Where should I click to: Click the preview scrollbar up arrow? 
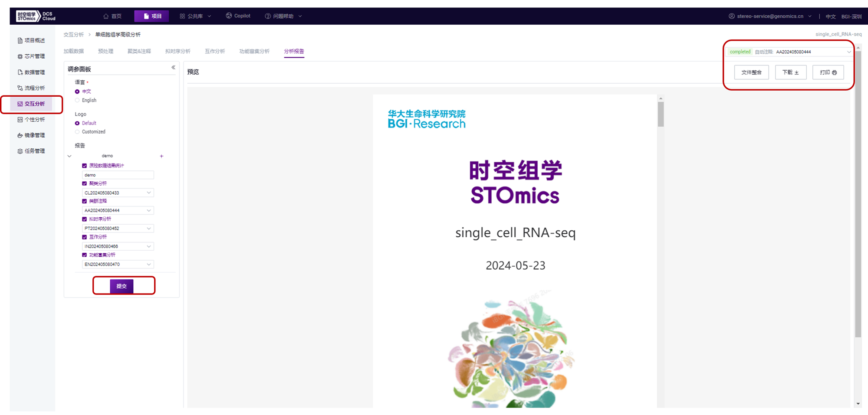coord(661,98)
